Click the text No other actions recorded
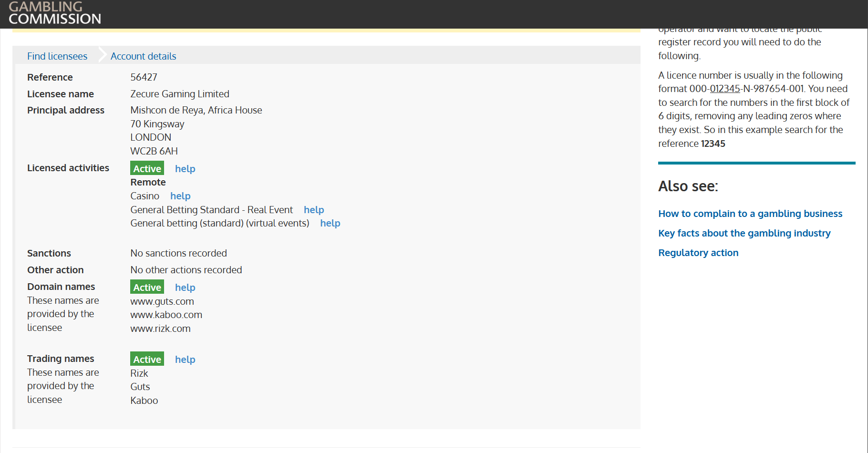 tap(186, 270)
